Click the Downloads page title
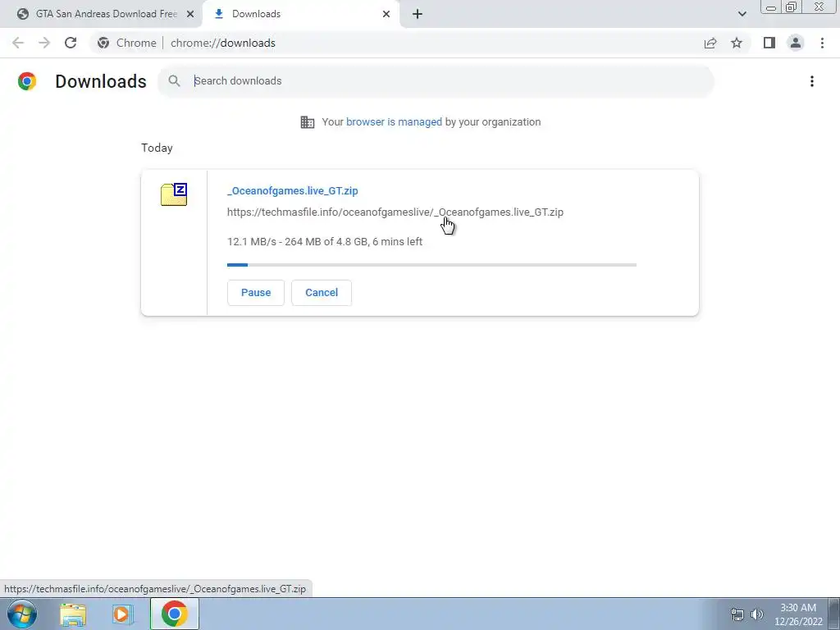This screenshot has width=840, height=630. 101,81
